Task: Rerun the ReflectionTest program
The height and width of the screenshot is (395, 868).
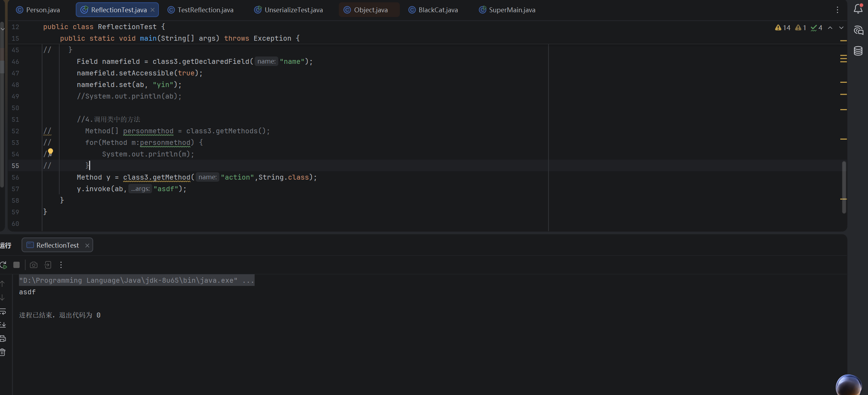Action: pos(4,265)
